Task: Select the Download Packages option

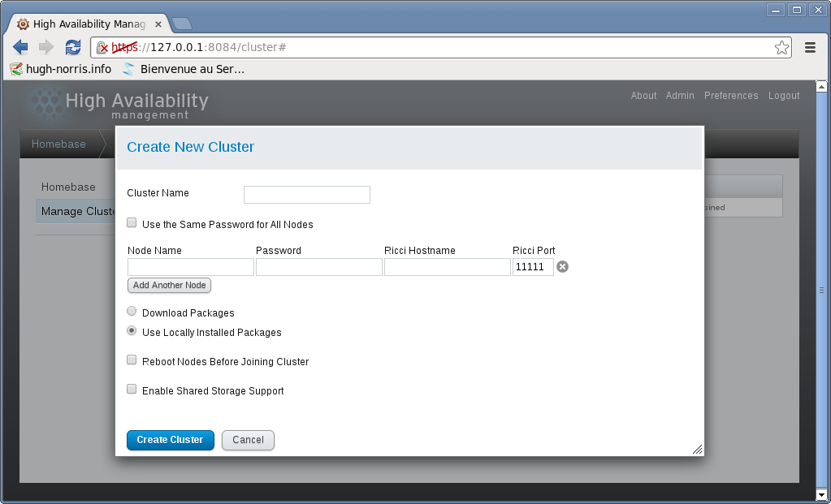Action: (x=132, y=312)
